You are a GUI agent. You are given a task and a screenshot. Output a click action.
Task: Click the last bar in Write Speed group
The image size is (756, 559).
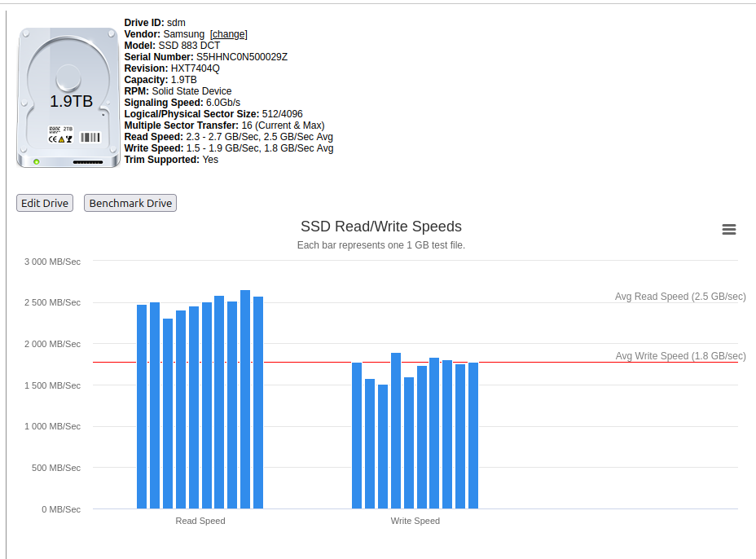[x=473, y=435]
